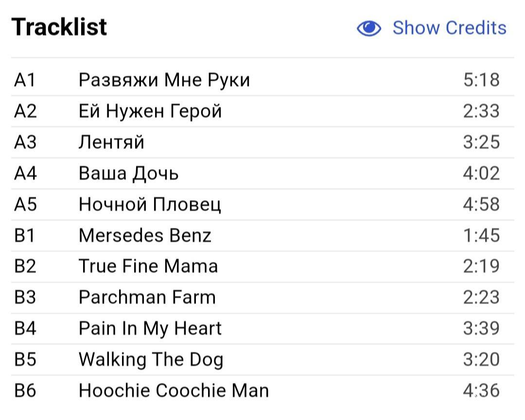
Task: Open track B5 Walking The Dog
Action: (262, 360)
